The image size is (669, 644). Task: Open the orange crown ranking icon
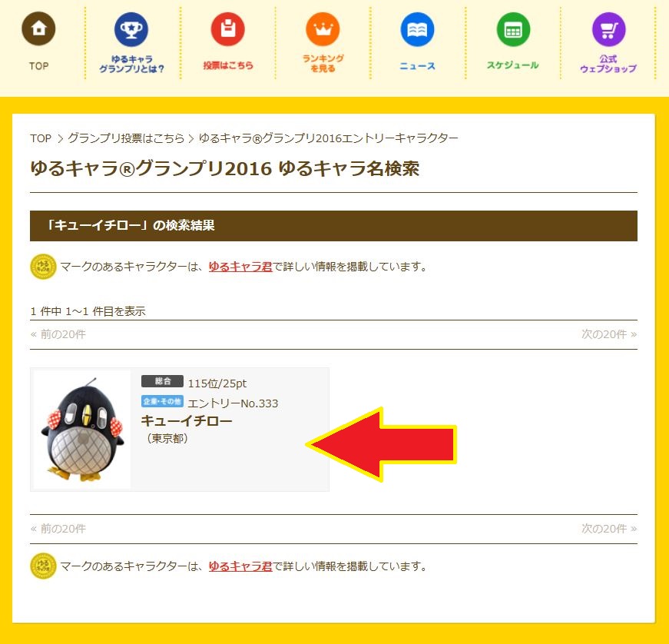pos(323,29)
